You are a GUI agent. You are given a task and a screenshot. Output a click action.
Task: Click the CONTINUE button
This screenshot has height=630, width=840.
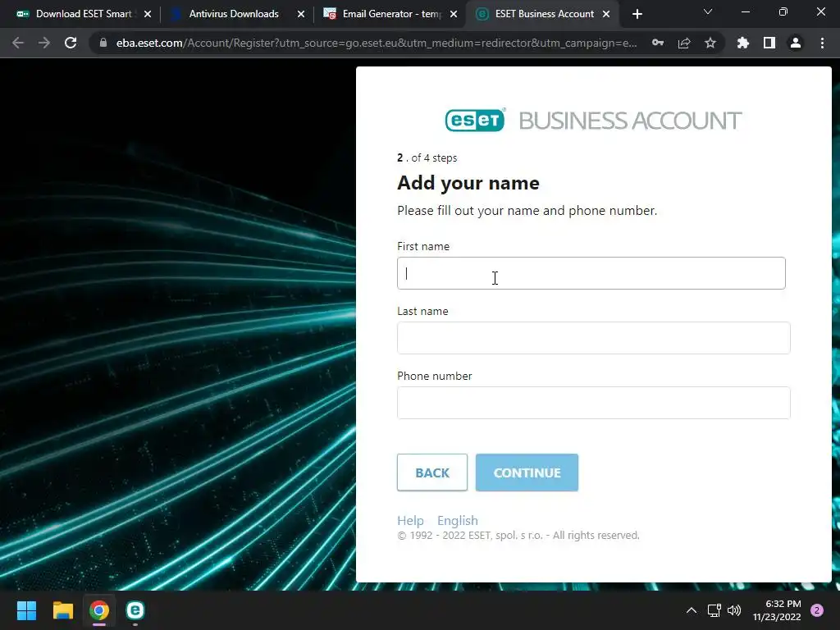527,472
